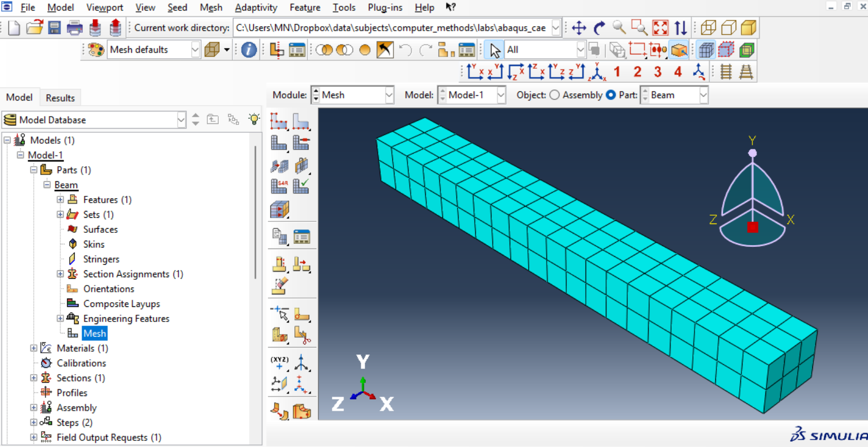868x447 pixels.
Task: Select Section Assignments (1) in model tree
Action: coord(133,274)
